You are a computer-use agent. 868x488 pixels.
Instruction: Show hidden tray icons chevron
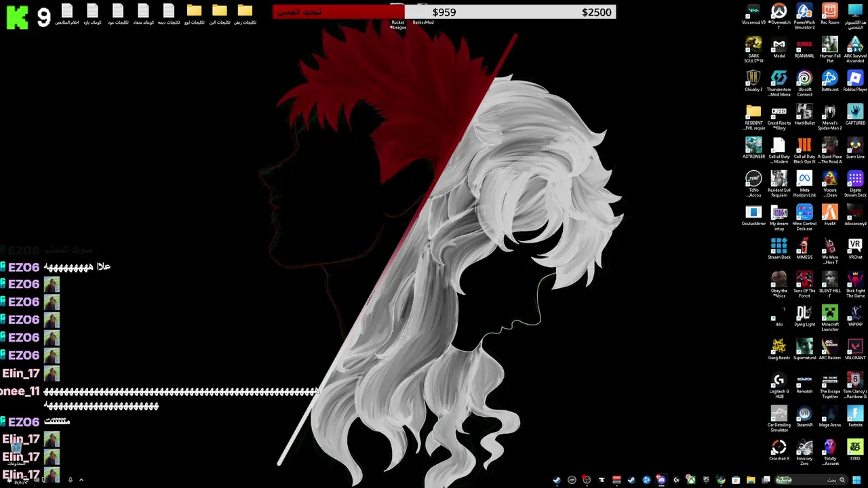(x=81, y=480)
